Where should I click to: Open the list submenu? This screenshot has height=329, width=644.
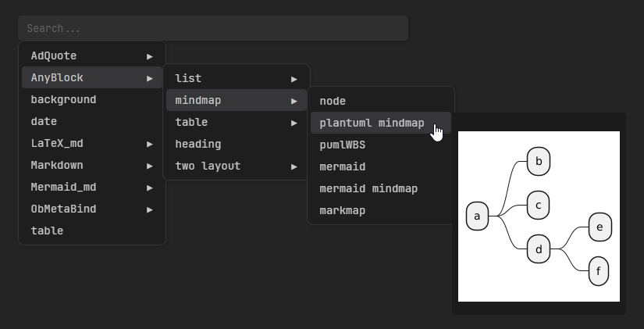188,79
